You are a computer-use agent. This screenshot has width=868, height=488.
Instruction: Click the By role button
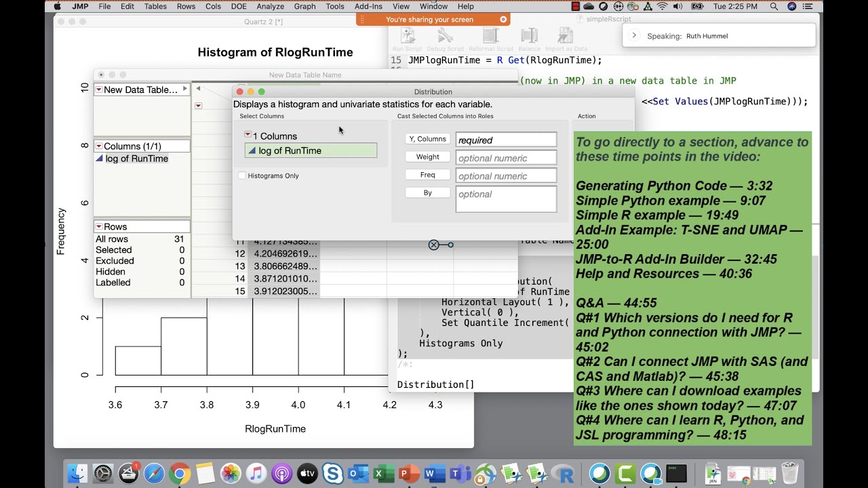pos(427,192)
